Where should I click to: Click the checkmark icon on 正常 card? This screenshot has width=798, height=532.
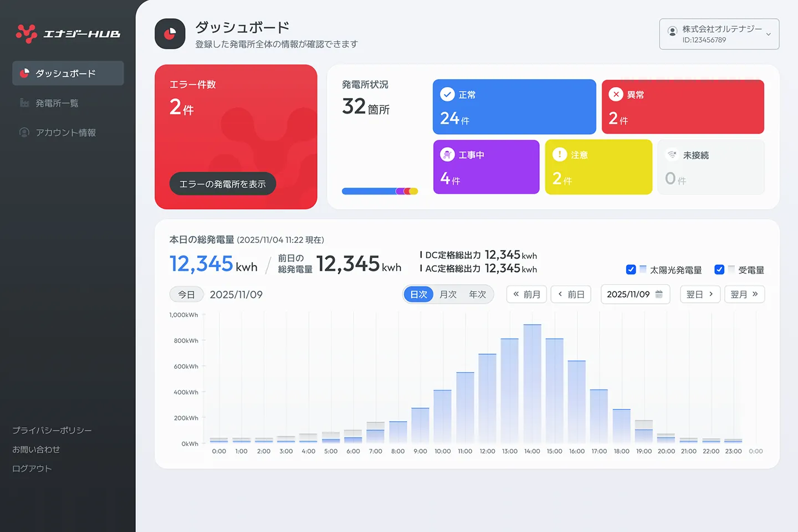(447, 95)
